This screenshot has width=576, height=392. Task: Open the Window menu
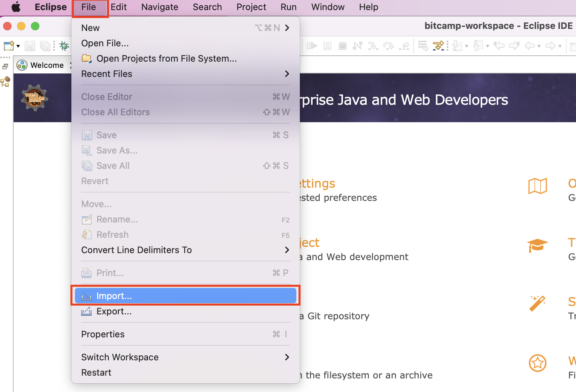pos(328,7)
